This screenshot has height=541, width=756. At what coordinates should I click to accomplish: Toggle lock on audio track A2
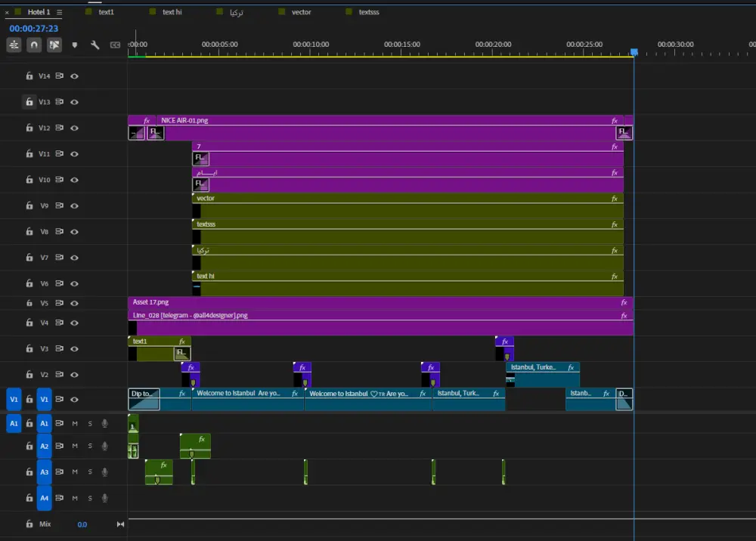[29, 446]
